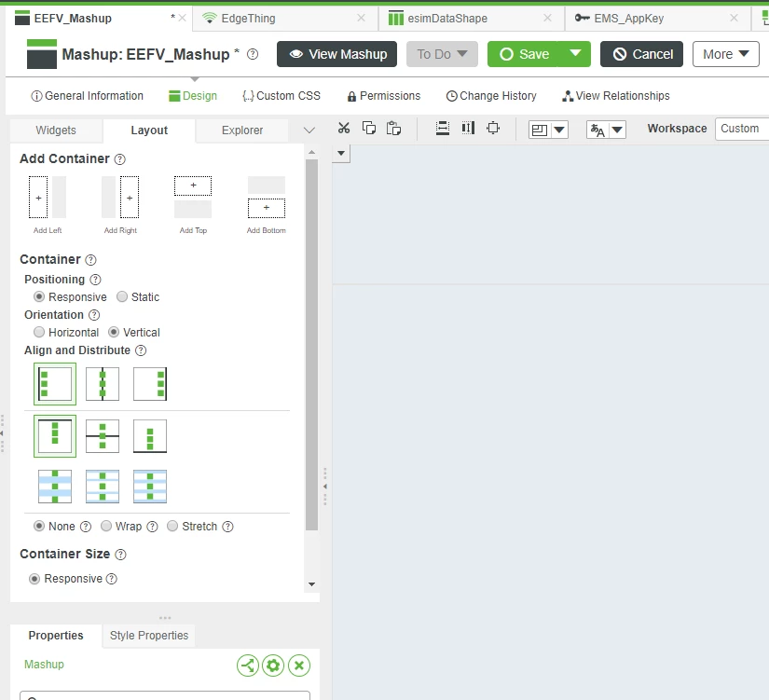Screen dimensions: 769x700
Task: Click the Cut scissors icon in toolbar
Action: coord(344,129)
